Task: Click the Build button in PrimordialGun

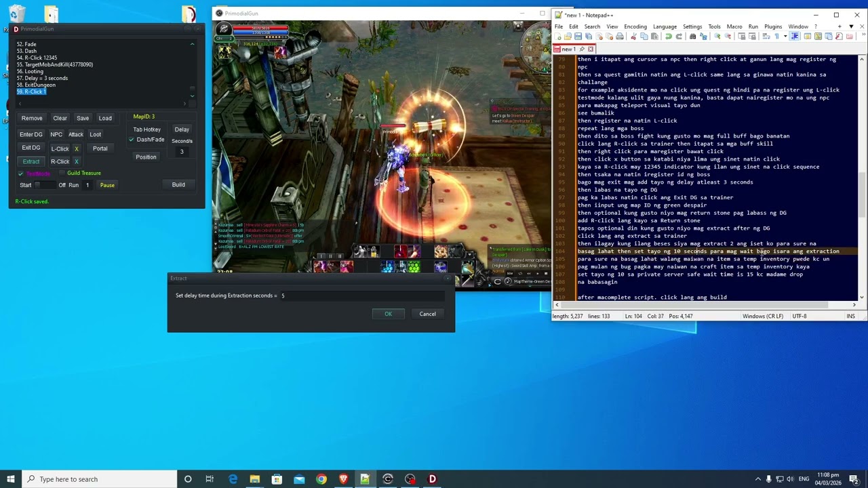Action: click(178, 184)
